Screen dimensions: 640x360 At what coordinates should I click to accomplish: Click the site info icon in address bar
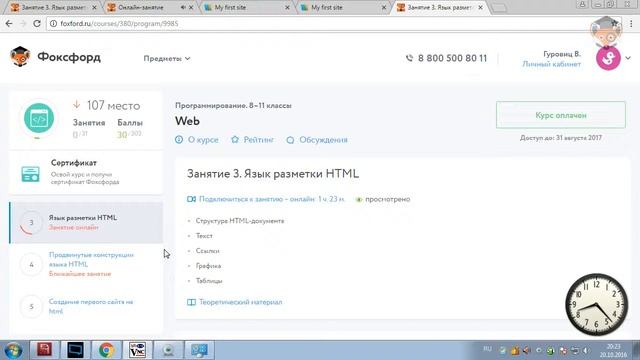[x=53, y=24]
